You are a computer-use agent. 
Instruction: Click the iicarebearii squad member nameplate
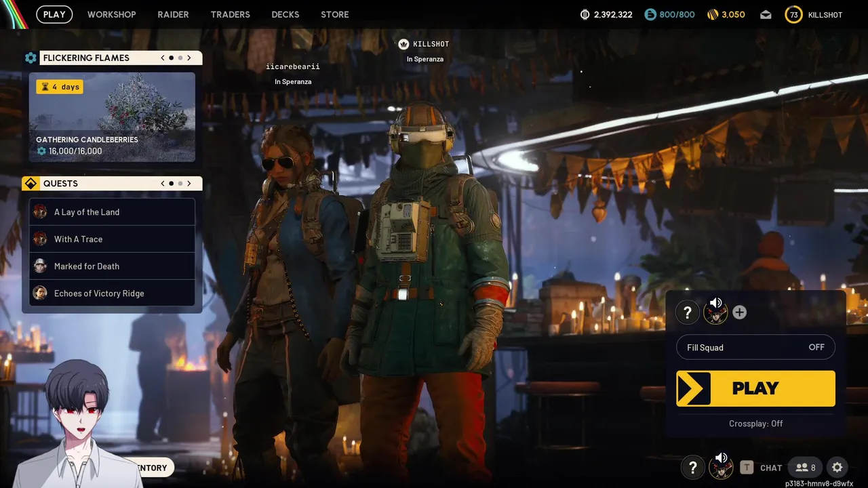(x=293, y=67)
